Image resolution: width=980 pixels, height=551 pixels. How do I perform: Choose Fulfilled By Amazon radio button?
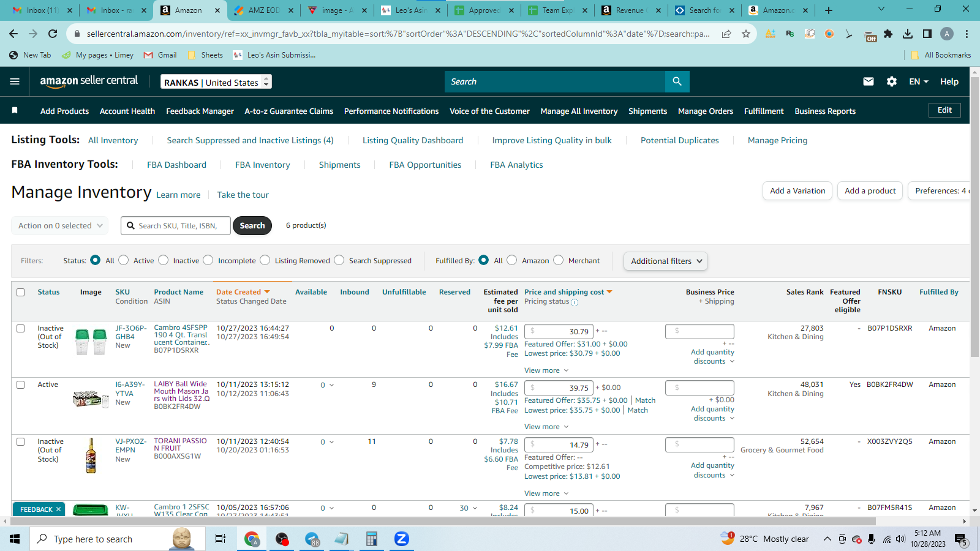click(512, 260)
